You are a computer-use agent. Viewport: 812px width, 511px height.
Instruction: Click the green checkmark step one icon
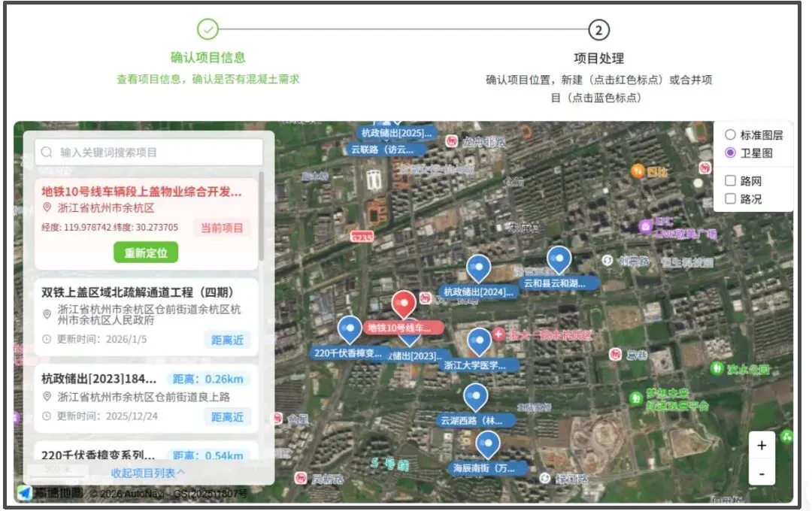208,29
